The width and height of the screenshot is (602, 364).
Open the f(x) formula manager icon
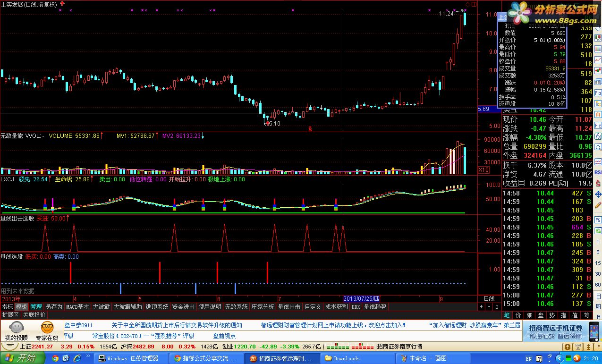click(x=598, y=136)
